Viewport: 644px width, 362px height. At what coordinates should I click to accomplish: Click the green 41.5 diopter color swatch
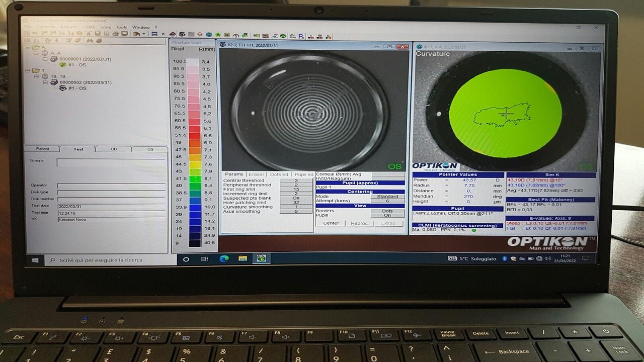click(x=194, y=178)
